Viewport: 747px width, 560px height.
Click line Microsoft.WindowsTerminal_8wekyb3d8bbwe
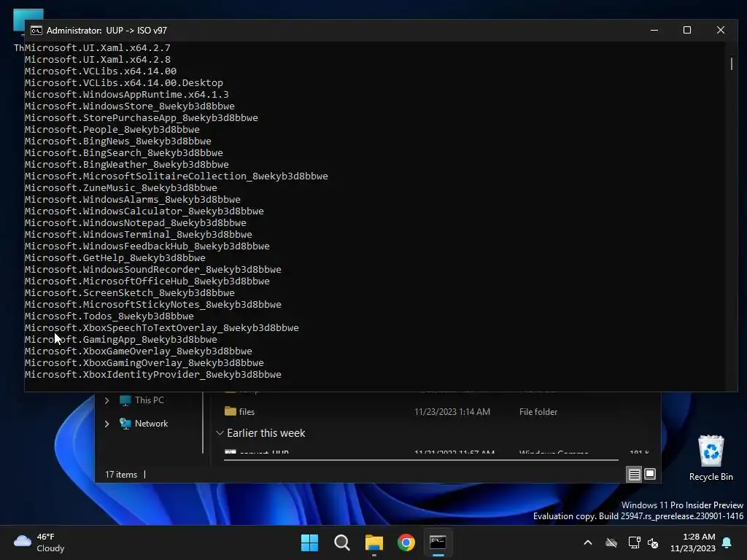139,234
